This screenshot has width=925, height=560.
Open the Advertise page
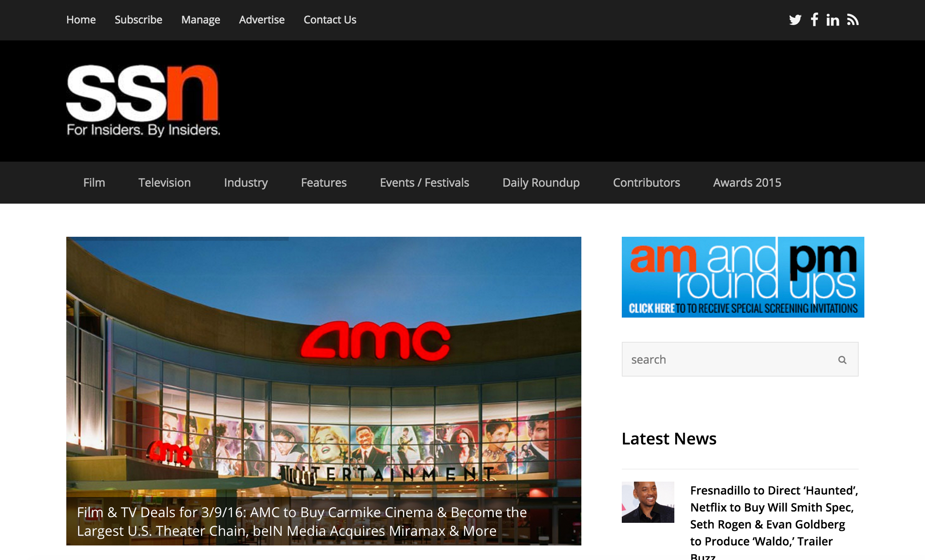pos(262,20)
